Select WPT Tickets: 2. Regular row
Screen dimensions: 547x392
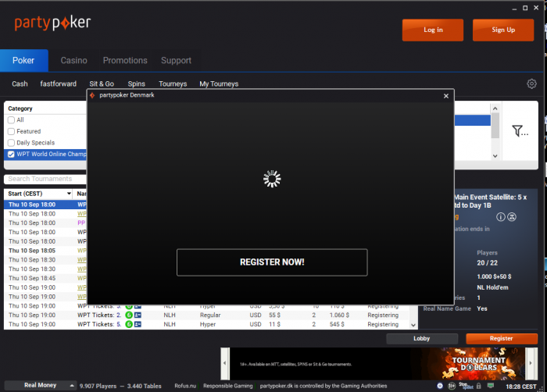(207, 315)
